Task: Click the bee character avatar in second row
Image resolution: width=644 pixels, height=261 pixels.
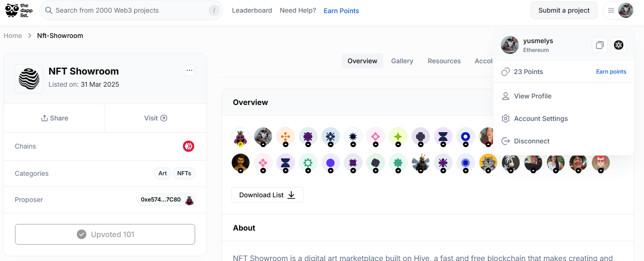Action: point(421,163)
